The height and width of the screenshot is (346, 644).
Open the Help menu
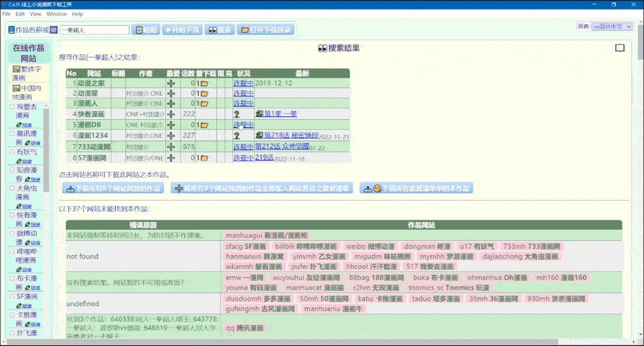pos(77,14)
